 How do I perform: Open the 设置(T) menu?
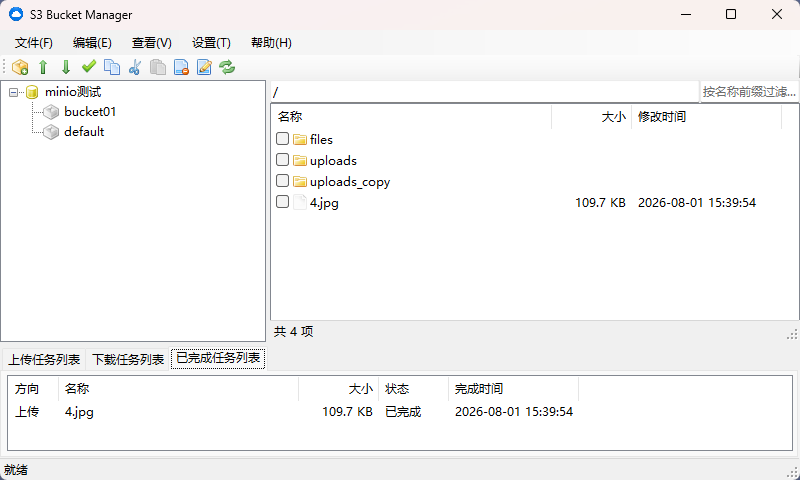click(211, 43)
